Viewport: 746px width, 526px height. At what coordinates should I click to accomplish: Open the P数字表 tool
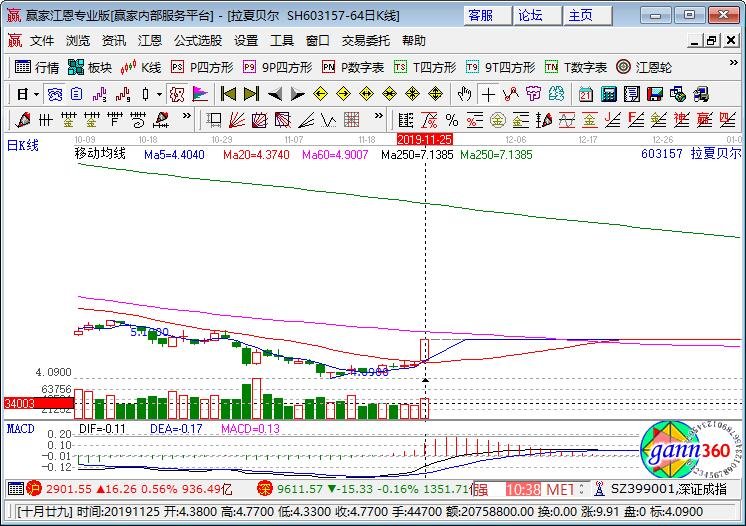tap(353, 68)
